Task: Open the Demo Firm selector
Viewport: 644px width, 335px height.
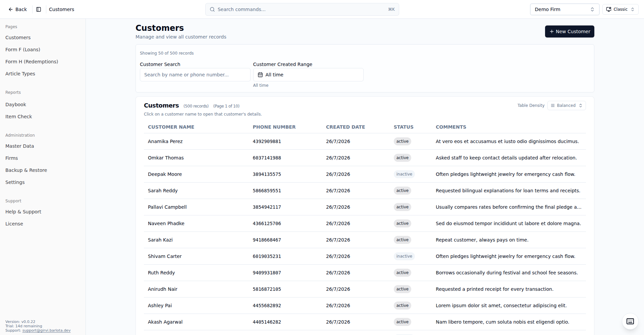Action: pyautogui.click(x=565, y=9)
